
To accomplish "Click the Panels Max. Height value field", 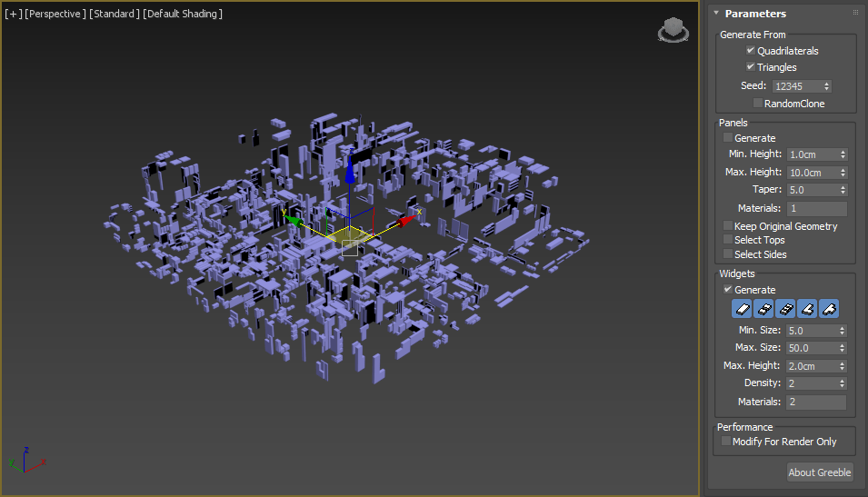I will pyautogui.click(x=813, y=173).
